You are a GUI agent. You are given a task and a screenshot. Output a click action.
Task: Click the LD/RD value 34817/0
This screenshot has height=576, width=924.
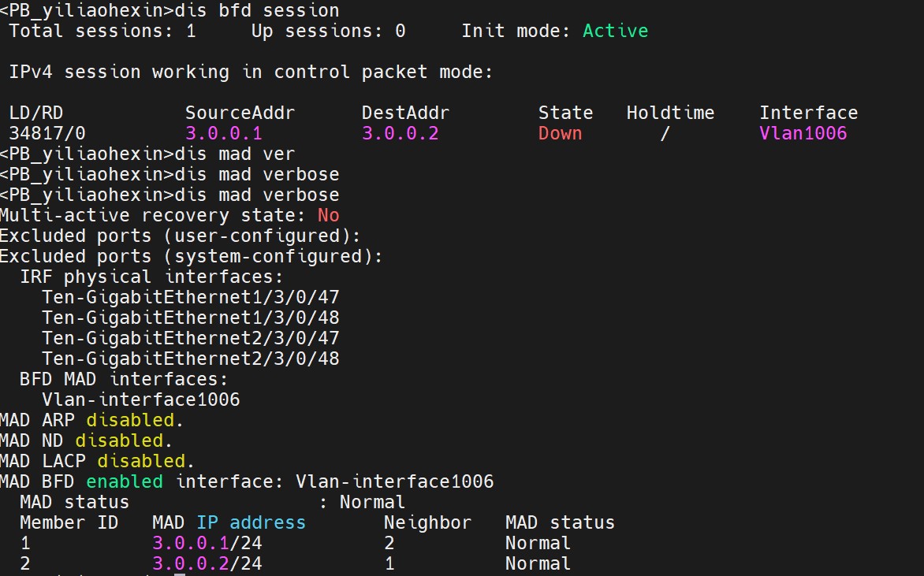[x=47, y=133]
